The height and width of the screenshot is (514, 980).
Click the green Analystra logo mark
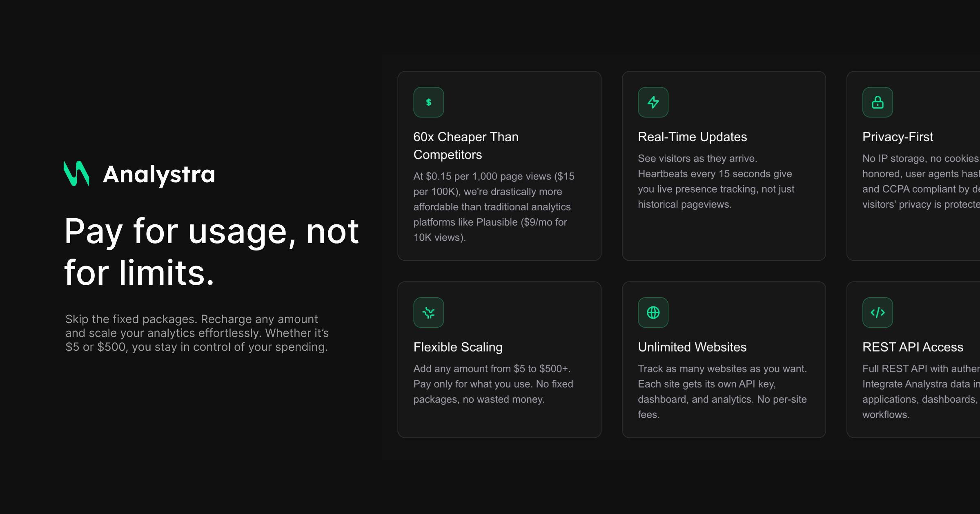(76, 174)
